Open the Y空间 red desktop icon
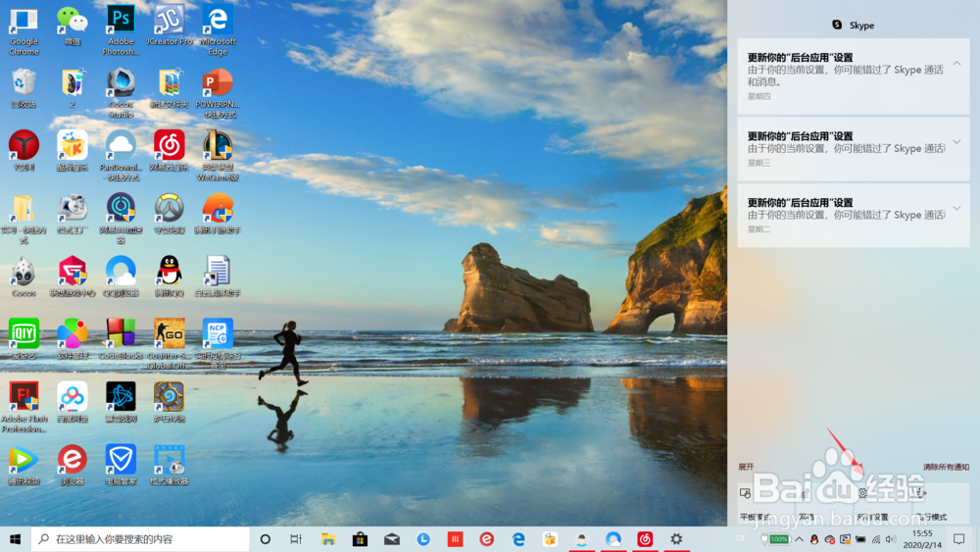Viewport: 980px width, 552px height. (x=24, y=151)
